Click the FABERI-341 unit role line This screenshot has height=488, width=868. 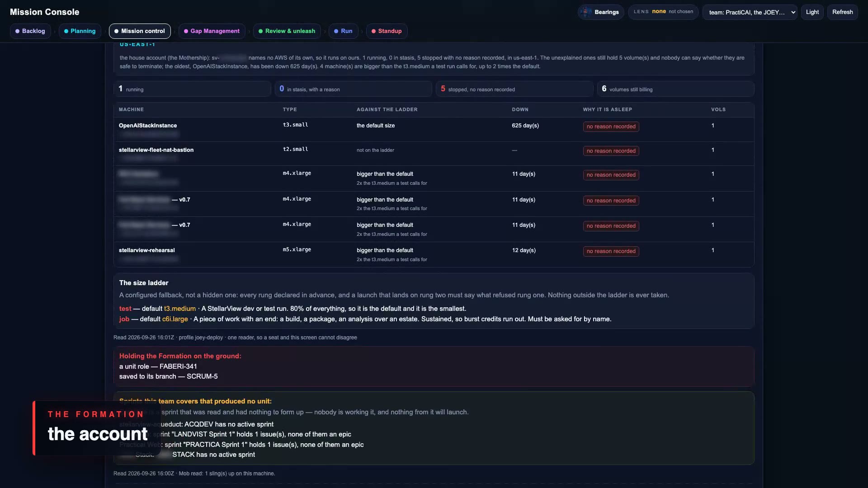pyautogui.click(x=158, y=366)
